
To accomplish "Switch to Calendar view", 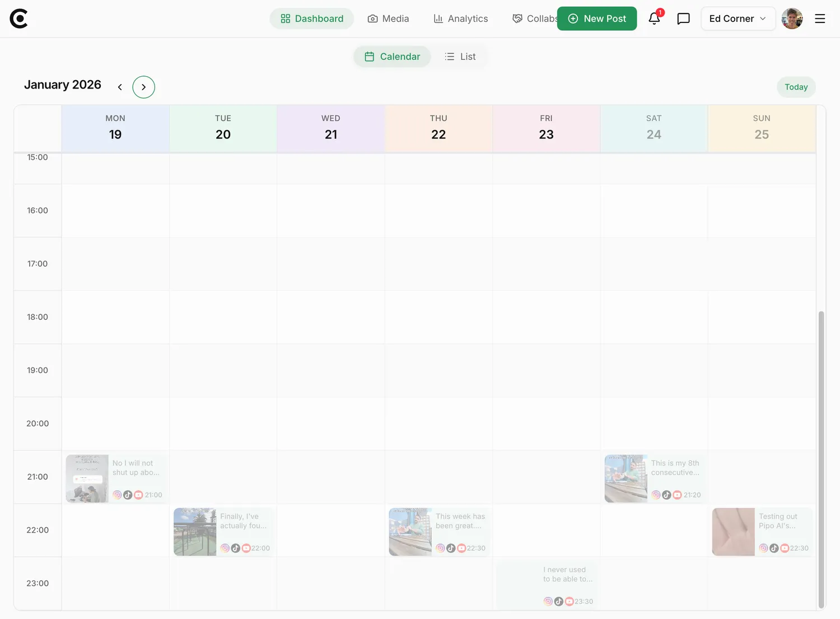I will (x=392, y=57).
